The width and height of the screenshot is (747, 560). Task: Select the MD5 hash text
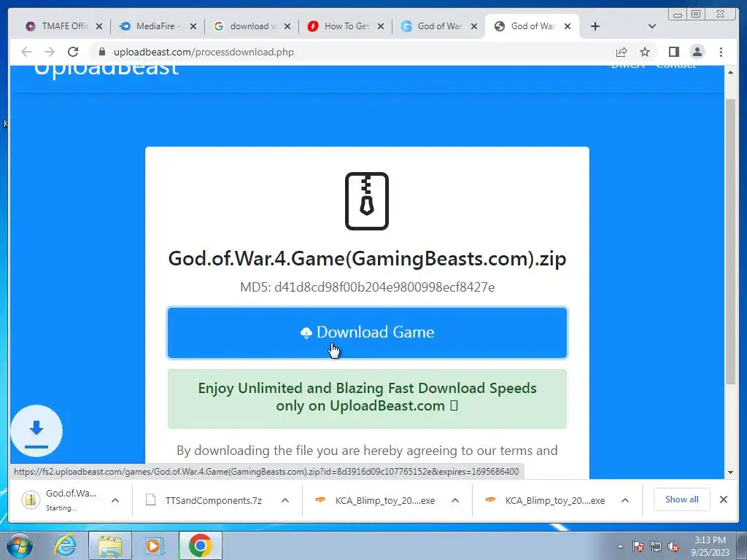point(367,287)
